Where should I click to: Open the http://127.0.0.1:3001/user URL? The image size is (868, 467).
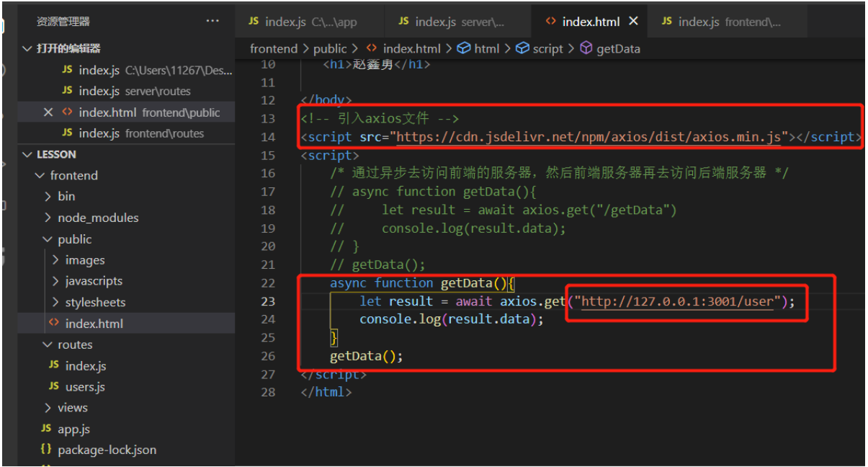pos(677,301)
